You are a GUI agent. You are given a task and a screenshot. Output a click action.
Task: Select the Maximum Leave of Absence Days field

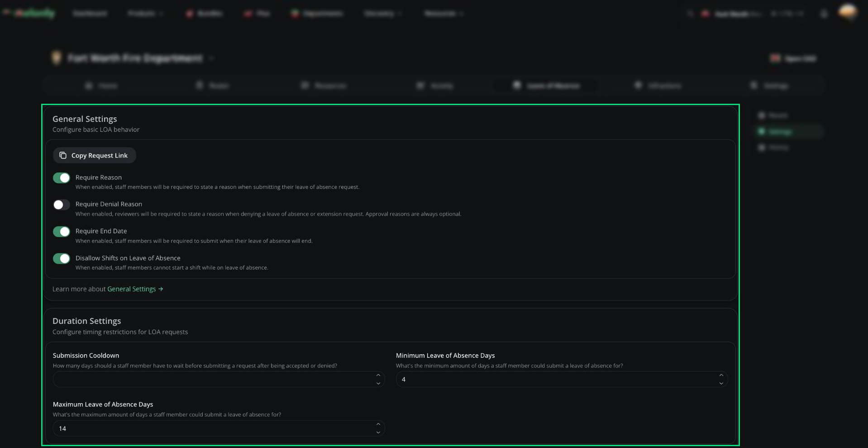pyautogui.click(x=219, y=428)
